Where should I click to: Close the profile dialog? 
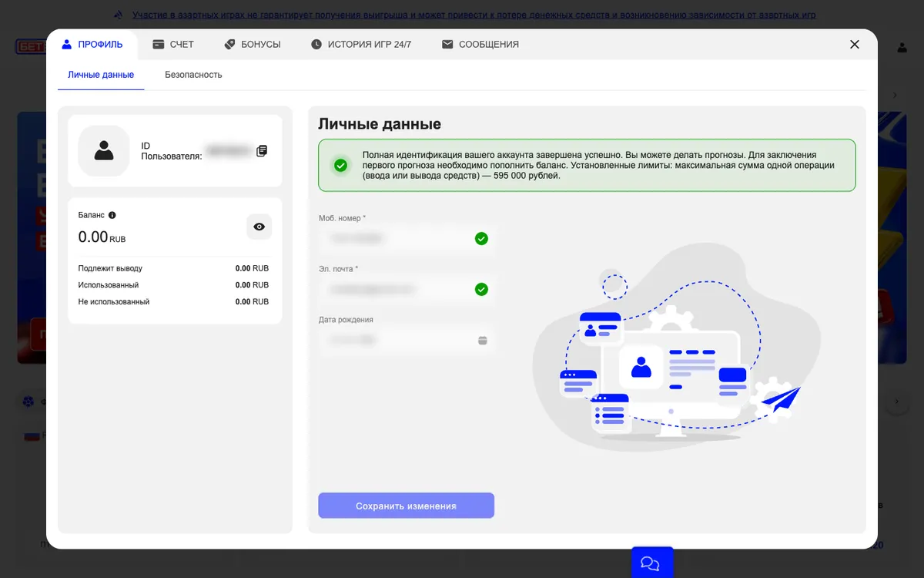point(855,45)
